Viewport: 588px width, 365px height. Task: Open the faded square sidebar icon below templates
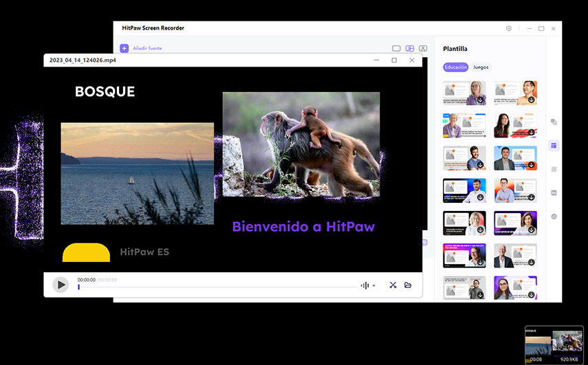click(554, 169)
